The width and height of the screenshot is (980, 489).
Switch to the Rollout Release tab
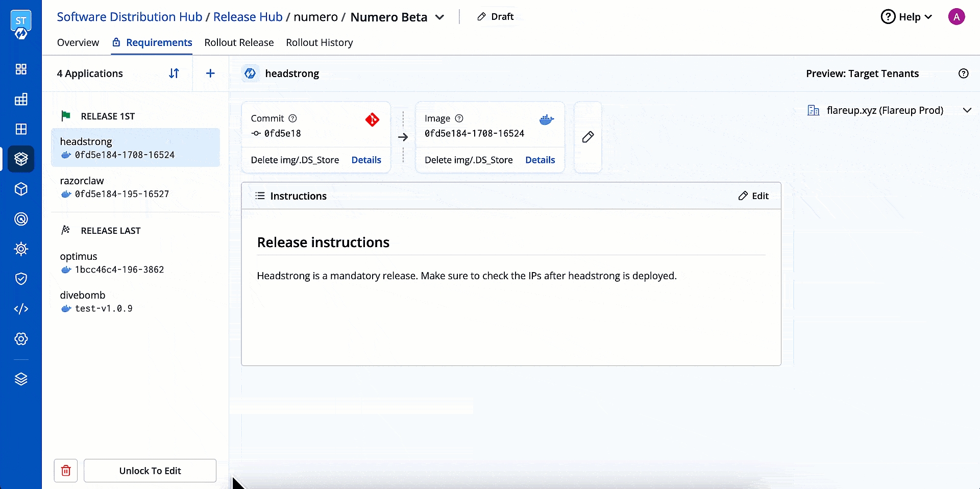(x=239, y=42)
